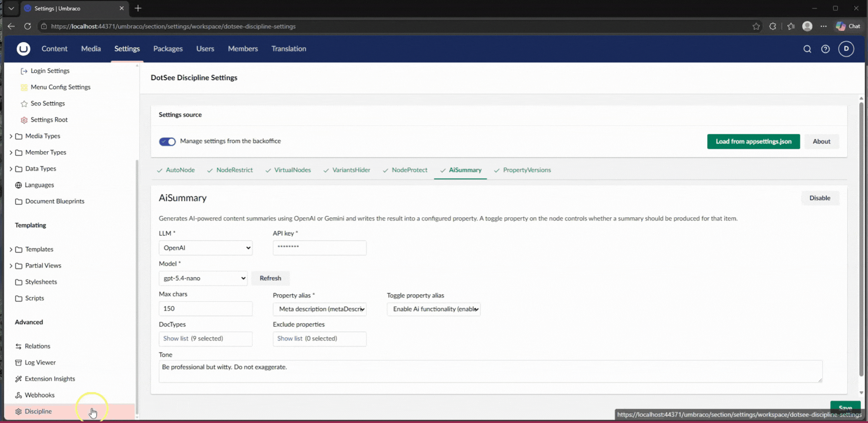Screen dimensions: 868x423
Task: Expand the Templates folder
Action: [11, 250]
